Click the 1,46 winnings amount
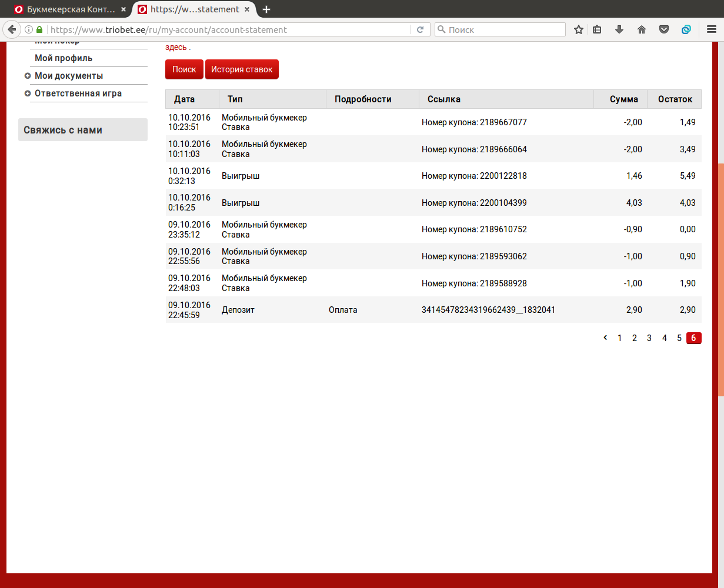Viewport: 724px width, 588px height. pyautogui.click(x=634, y=176)
